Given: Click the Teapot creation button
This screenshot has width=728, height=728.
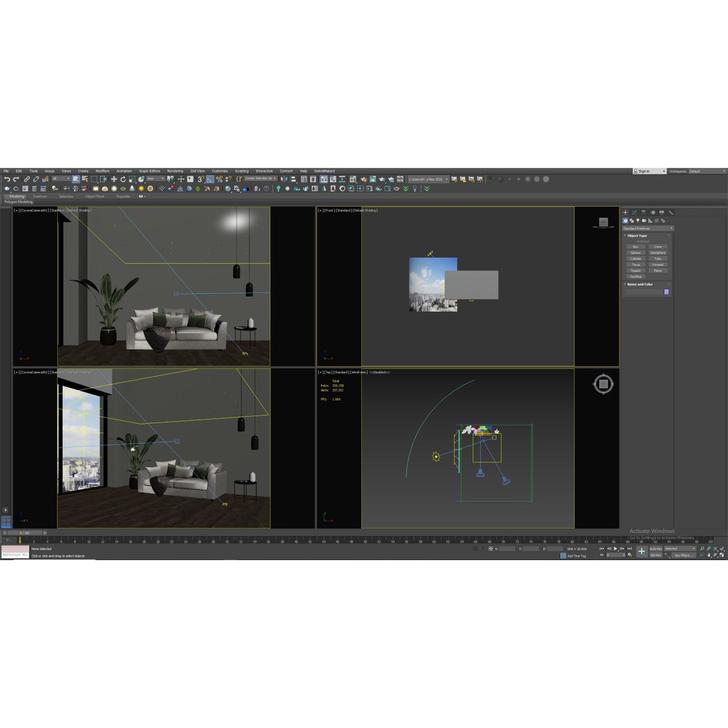Looking at the screenshot, I should [636, 271].
